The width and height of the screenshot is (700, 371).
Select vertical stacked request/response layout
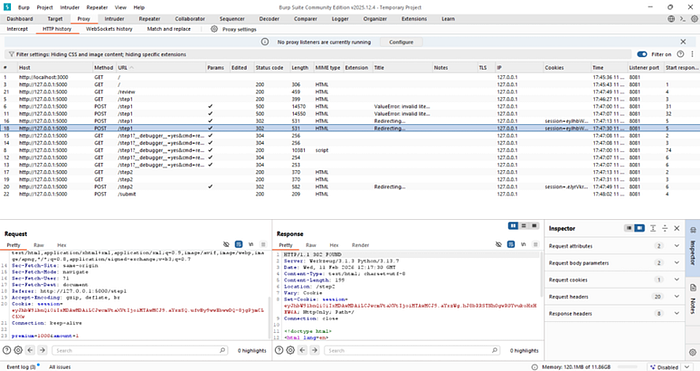(524, 226)
